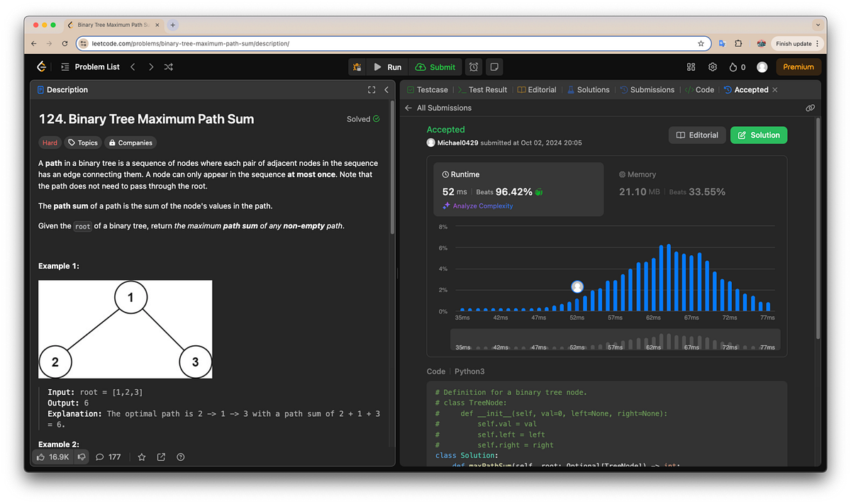Copy the submission link icon
The width and height of the screenshot is (851, 504).
(x=810, y=108)
